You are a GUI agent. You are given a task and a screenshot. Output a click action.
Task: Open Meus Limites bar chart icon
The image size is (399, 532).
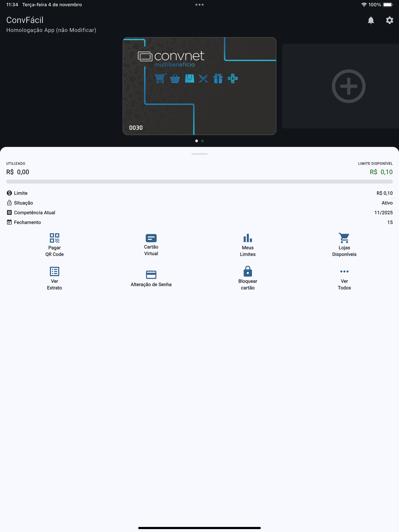click(x=248, y=238)
